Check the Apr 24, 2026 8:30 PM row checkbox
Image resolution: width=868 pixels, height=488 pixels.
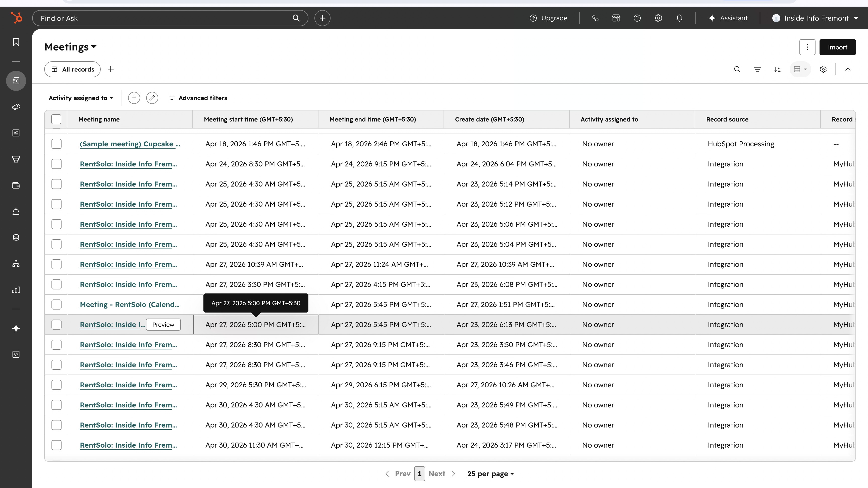56,164
